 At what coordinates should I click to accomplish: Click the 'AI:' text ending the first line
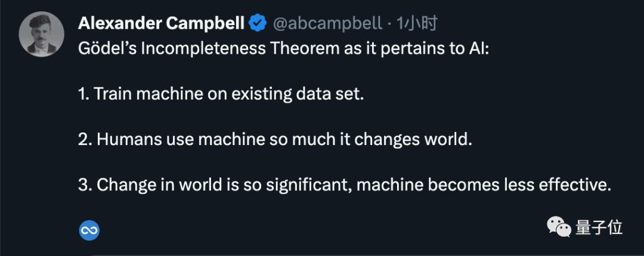click(x=476, y=50)
